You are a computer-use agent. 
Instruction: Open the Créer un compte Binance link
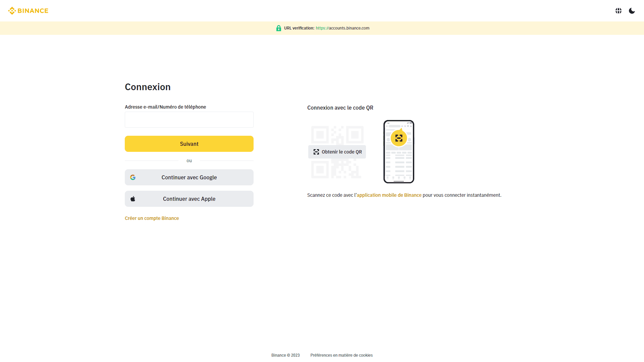coord(152,218)
